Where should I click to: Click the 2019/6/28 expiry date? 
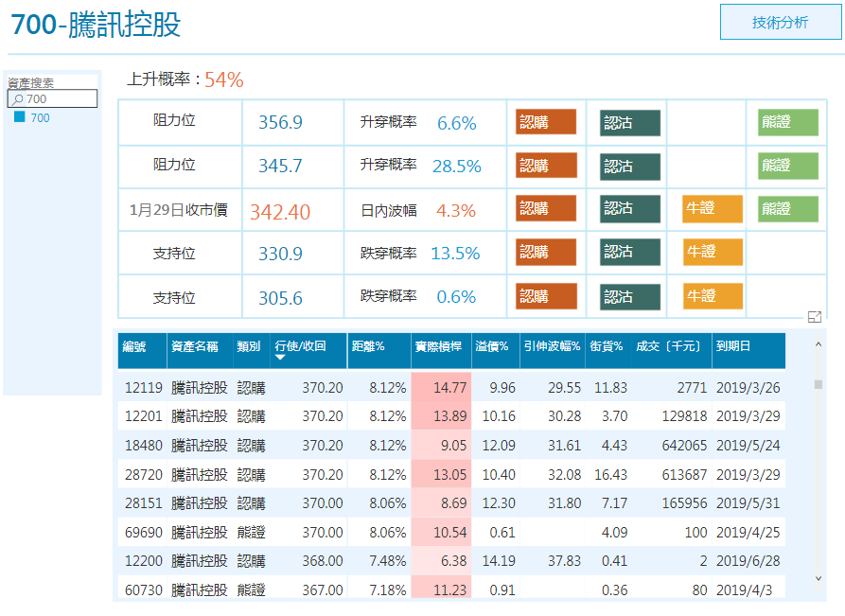click(x=748, y=561)
